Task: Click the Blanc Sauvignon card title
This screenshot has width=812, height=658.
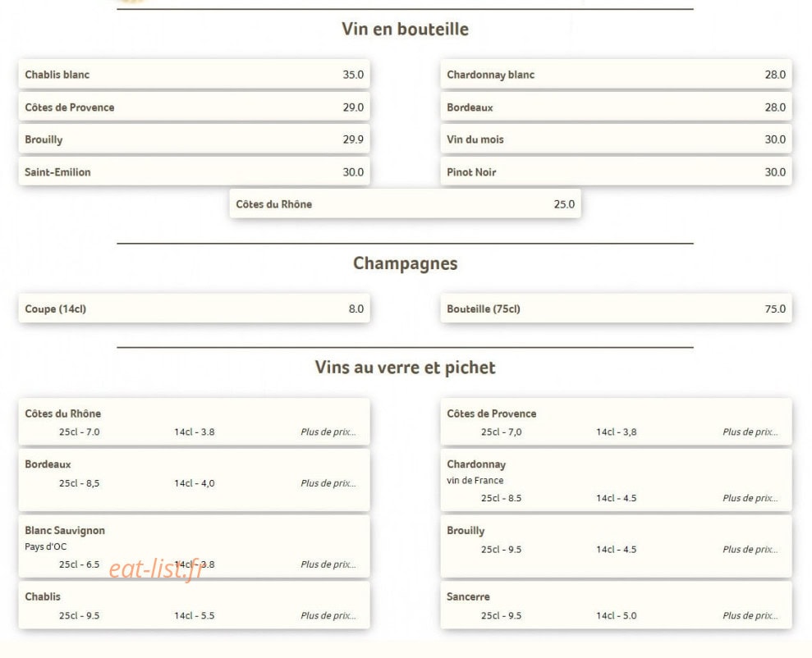Action: tap(65, 531)
